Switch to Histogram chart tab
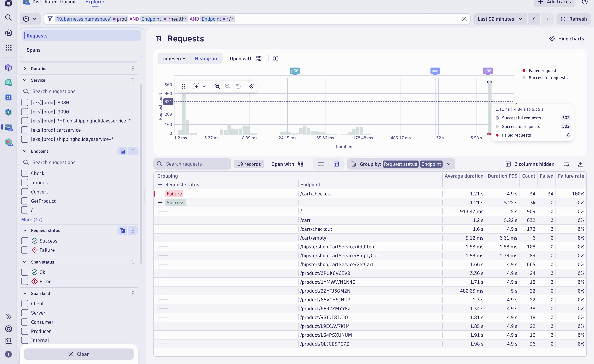Viewport: 594px width, 364px height. click(207, 58)
